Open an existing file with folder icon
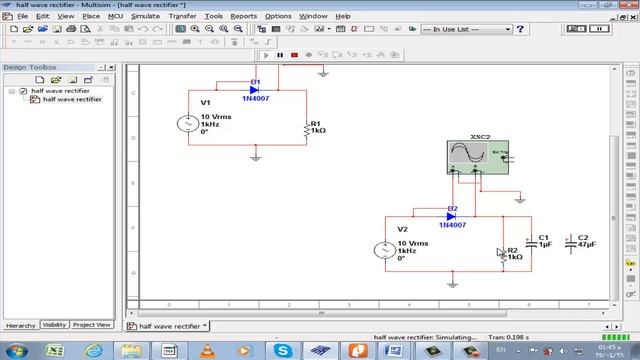640x360 pixels. click(28, 29)
